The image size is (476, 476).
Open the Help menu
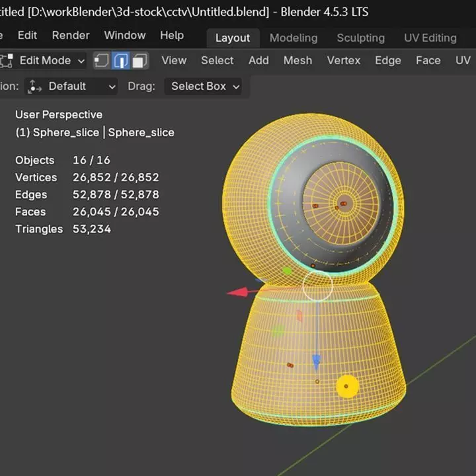[172, 36]
